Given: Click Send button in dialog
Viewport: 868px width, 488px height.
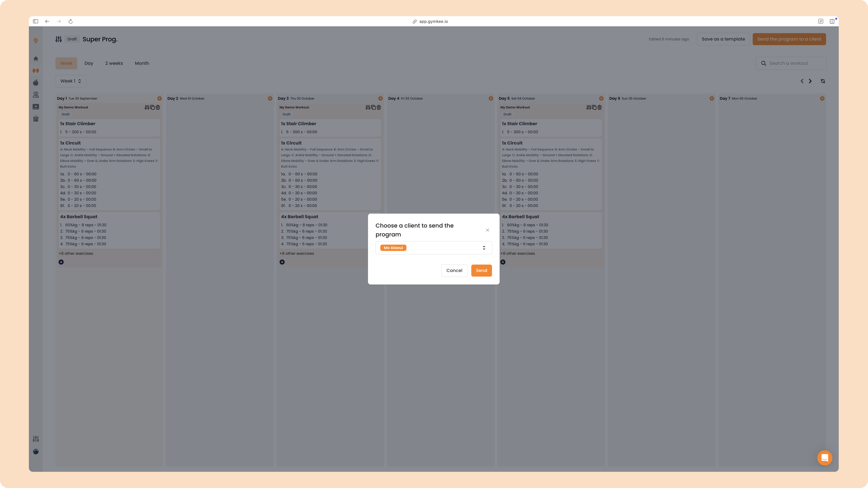Looking at the screenshot, I should pos(481,270).
